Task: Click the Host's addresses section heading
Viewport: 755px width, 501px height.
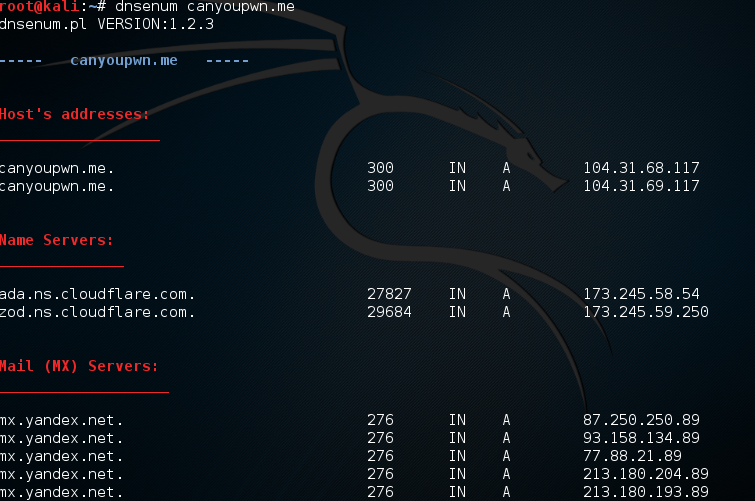Action: (x=75, y=114)
